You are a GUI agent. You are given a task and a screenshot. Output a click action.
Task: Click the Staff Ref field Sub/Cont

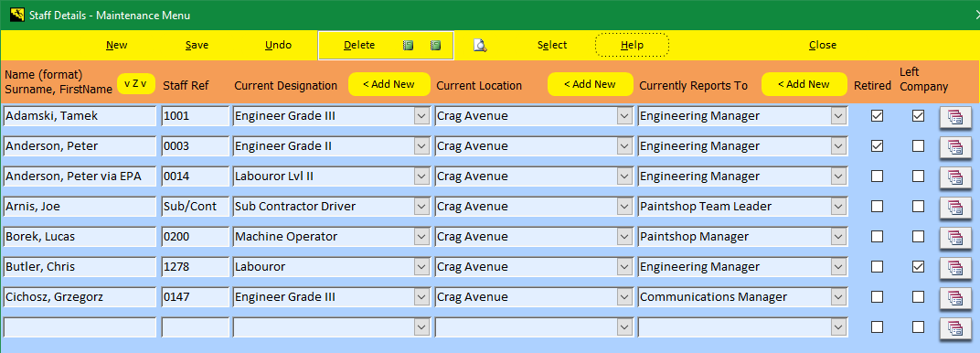195,206
